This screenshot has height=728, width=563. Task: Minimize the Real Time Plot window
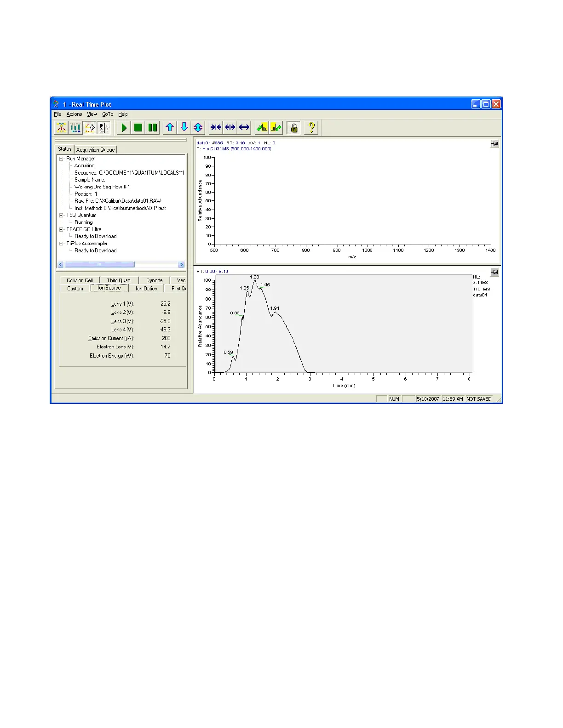tap(476, 104)
